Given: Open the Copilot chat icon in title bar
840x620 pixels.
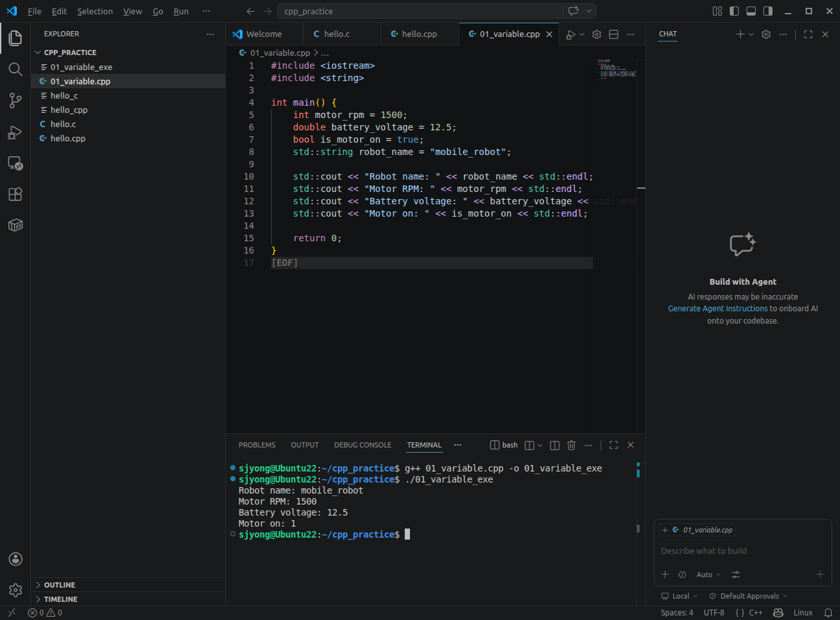Looking at the screenshot, I should (573, 11).
